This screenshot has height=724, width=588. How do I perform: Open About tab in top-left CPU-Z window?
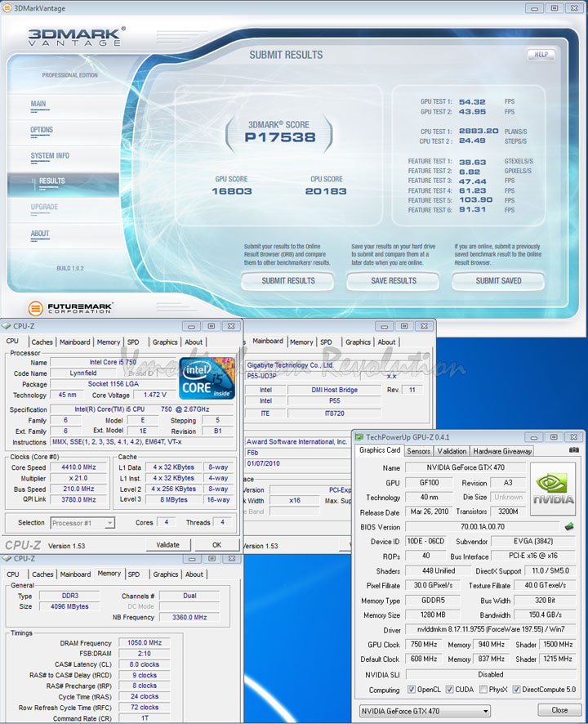194,342
